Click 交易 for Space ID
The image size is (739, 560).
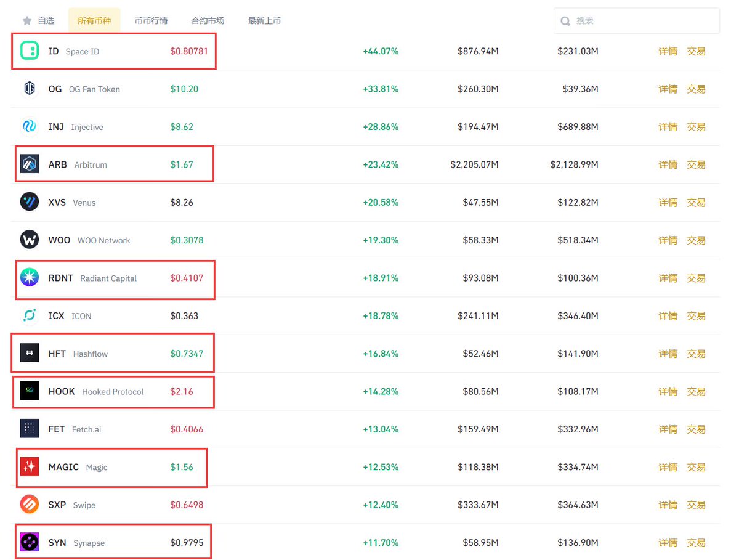tap(696, 51)
